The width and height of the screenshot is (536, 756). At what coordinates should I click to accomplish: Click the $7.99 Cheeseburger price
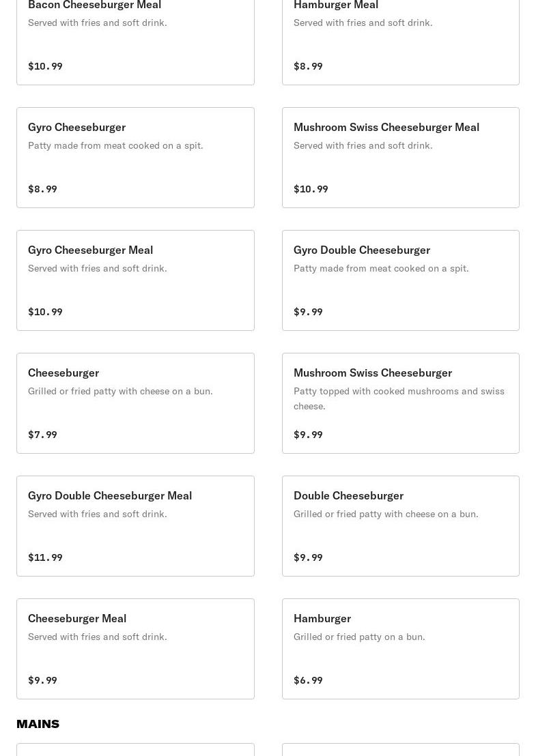coord(42,435)
